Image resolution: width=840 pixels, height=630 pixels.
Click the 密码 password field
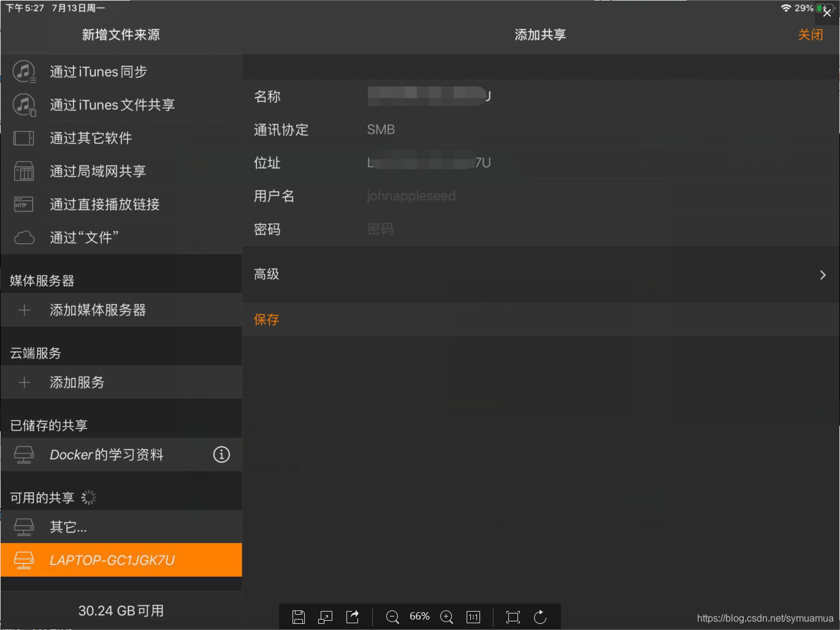pos(541,229)
